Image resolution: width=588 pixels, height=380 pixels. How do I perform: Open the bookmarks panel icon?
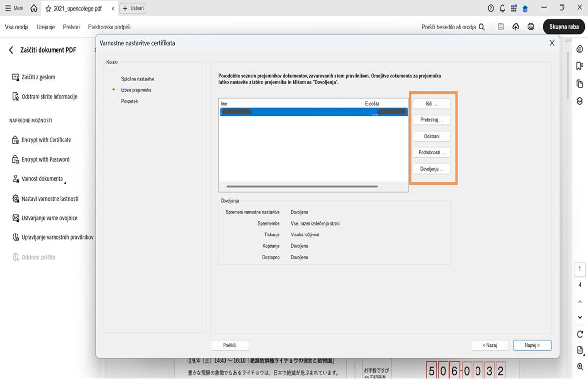pyautogui.click(x=580, y=66)
